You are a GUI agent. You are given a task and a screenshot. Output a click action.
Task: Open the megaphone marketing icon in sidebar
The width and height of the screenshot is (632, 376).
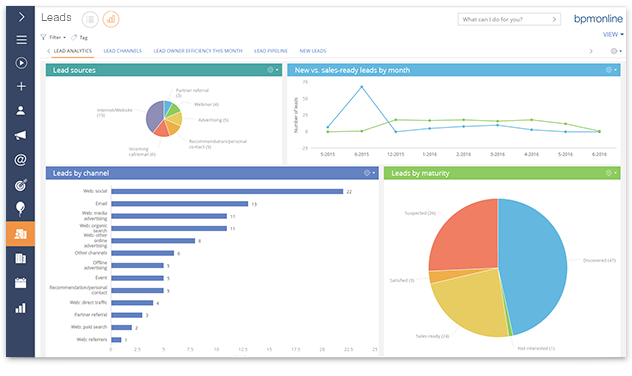tap(21, 135)
